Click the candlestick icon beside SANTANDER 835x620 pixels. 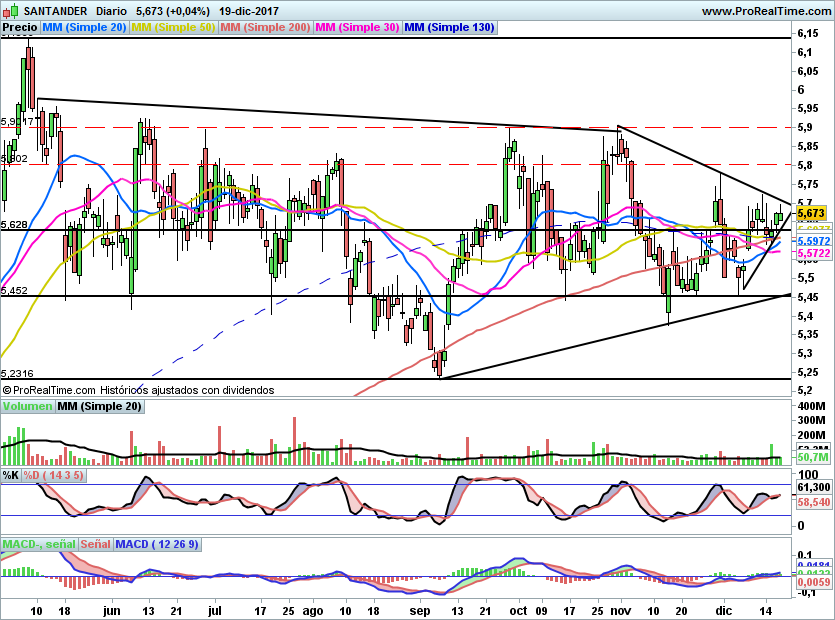point(10,11)
